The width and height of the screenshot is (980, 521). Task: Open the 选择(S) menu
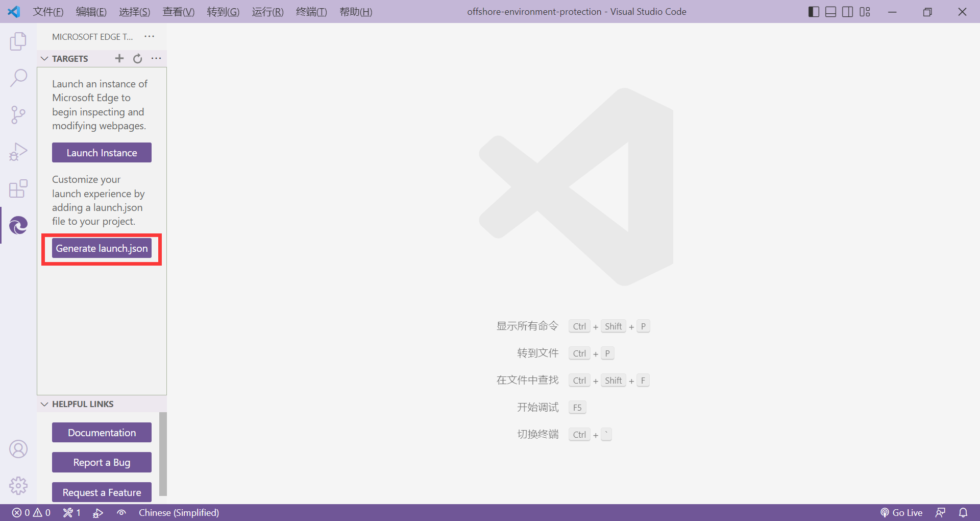pyautogui.click(x=135, y=11)
